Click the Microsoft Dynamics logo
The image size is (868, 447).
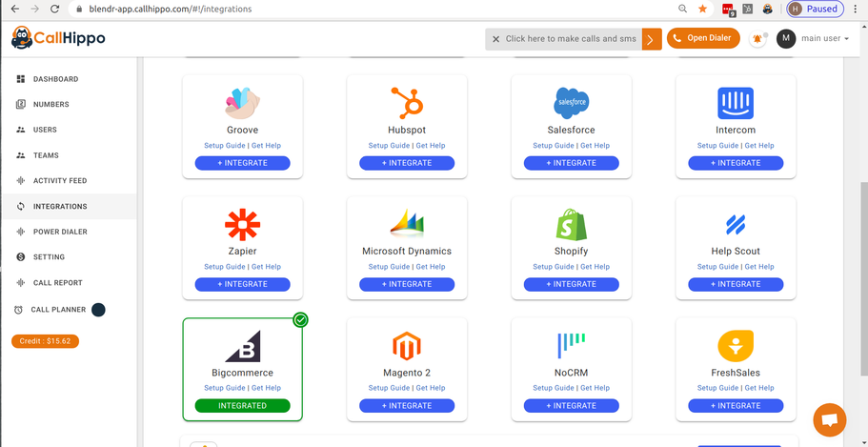407,224
